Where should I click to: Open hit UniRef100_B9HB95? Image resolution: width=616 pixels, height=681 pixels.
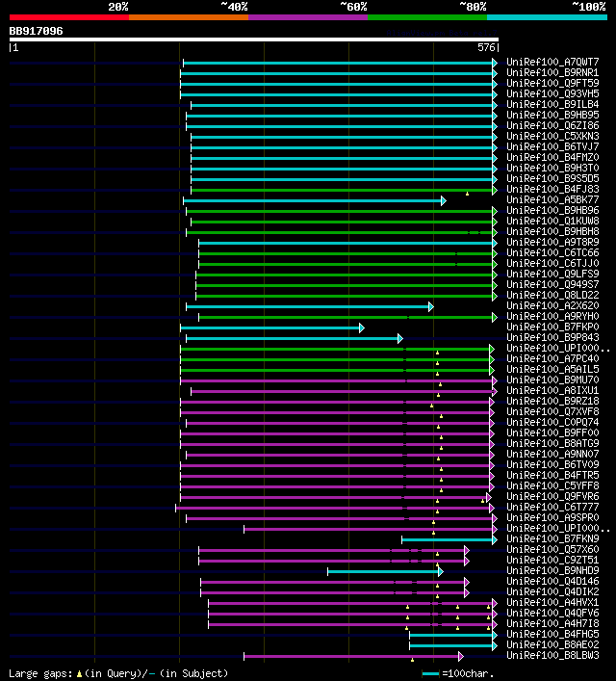(552, 115)
